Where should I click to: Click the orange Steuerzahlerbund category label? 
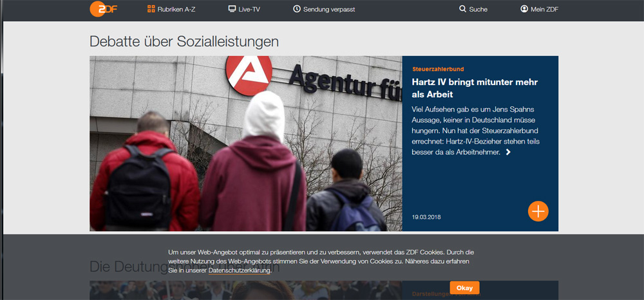[x=438, y=69]
